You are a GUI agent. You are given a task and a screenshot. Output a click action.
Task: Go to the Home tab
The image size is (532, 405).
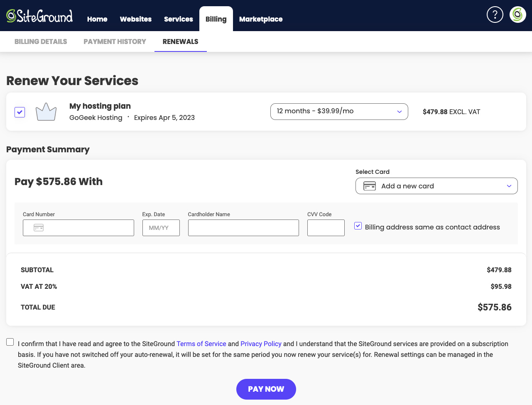(97, 19)
